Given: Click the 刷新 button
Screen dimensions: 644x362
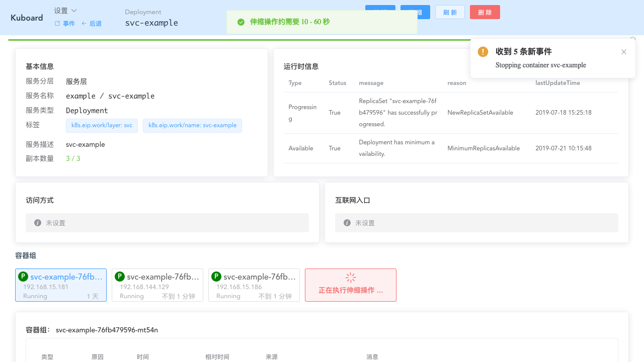Looking at the screenshot, I should click(x=450, y=12).
